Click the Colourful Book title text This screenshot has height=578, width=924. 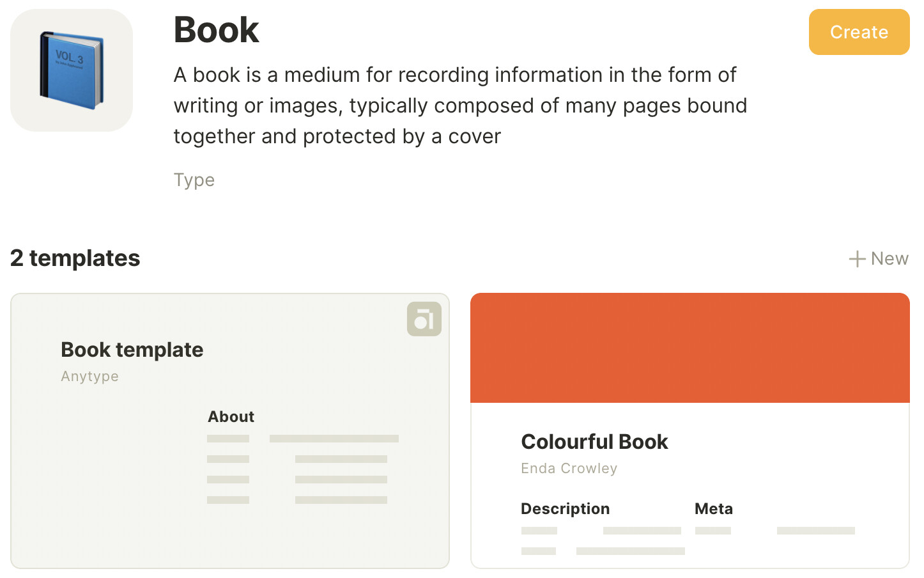tap(594, 441)
